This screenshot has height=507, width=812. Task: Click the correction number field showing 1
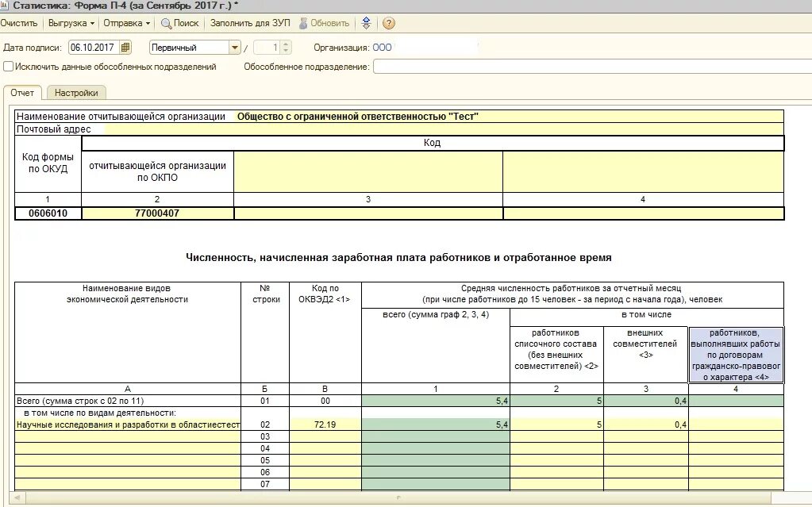[x=267, y=48]
